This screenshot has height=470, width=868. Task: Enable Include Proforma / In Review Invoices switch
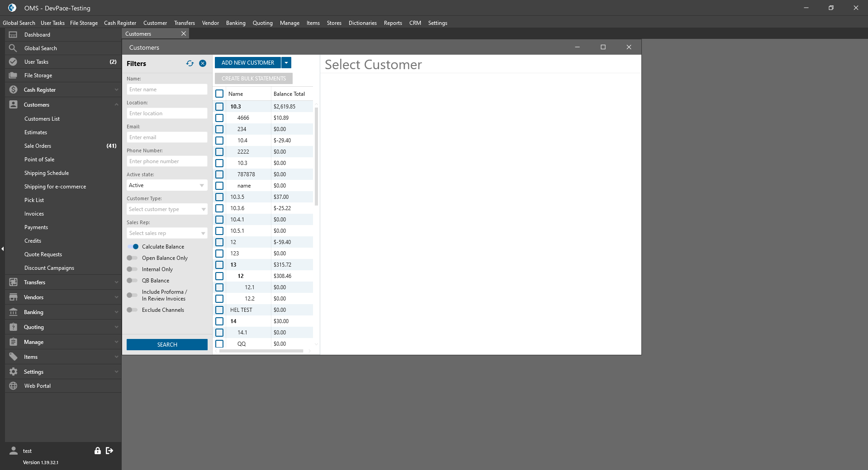pos(133,295)
